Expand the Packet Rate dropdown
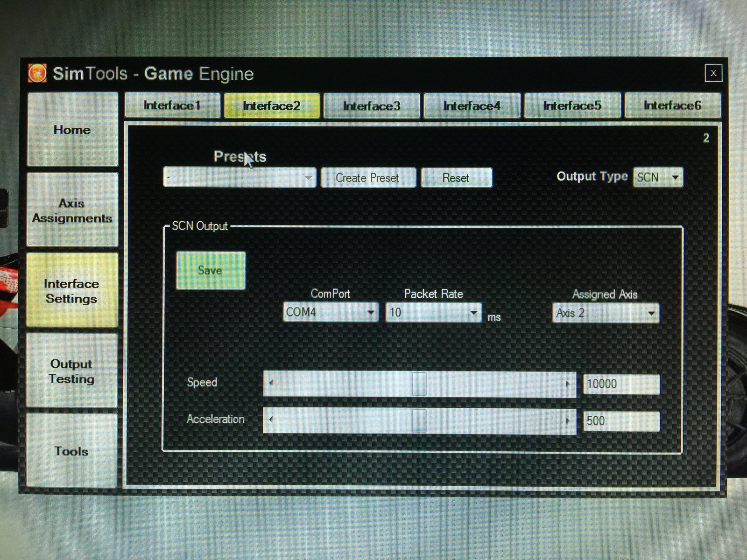 (x=433, y=312)
